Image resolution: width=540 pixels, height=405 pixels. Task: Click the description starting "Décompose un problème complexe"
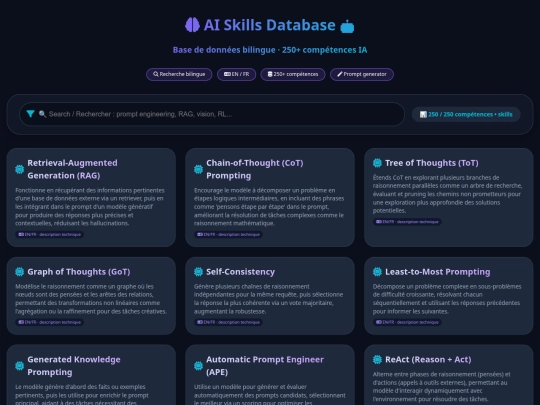point(447,299)
